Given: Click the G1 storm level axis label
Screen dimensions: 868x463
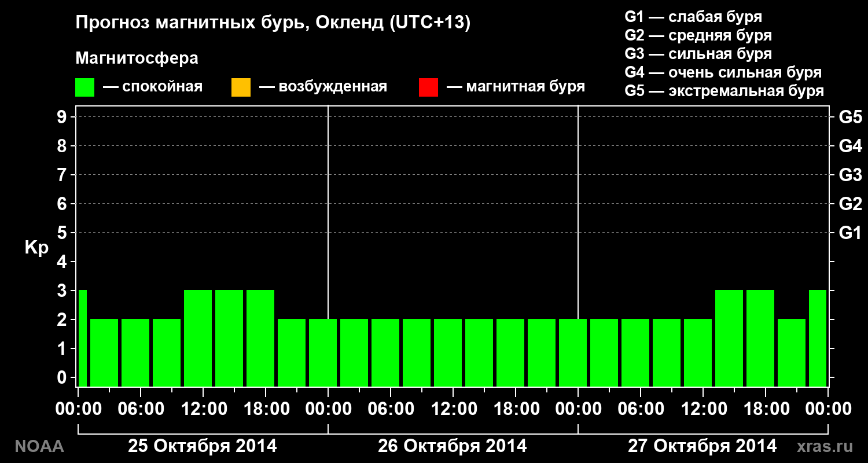Looking at the screenshot, I should coord(850,233).
